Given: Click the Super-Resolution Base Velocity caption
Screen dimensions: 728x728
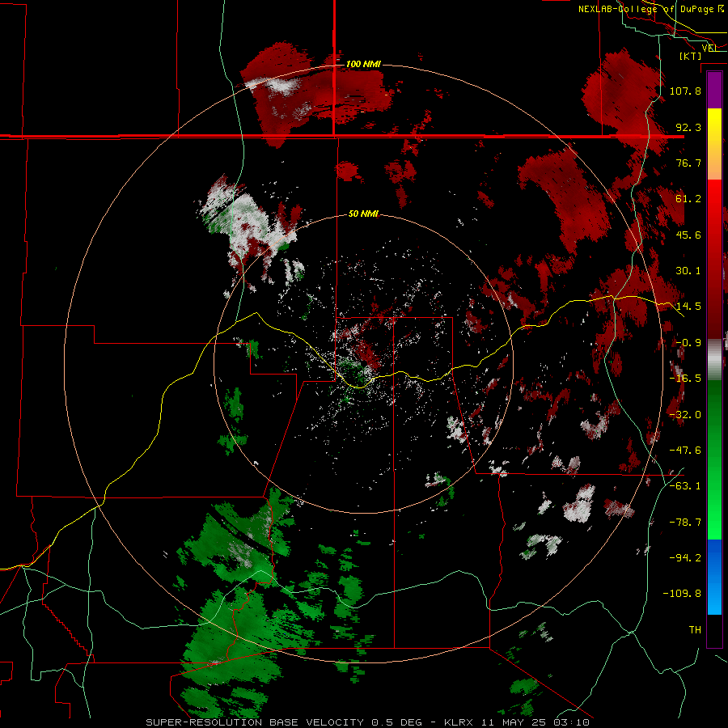Looking at the screenshot, I should pos(368,722).
